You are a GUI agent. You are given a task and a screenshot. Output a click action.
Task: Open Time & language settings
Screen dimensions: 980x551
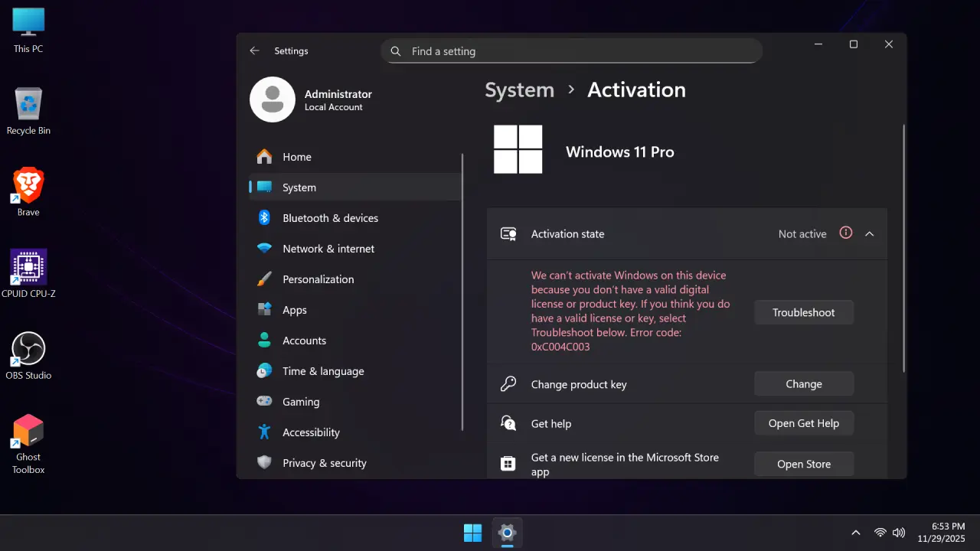(355, 371)
